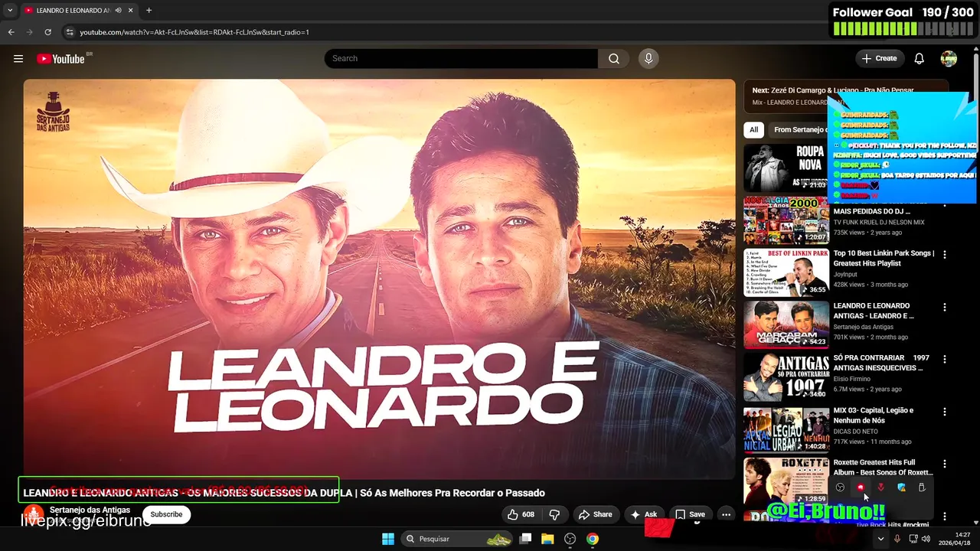
Task: Open more actions ellipsis under video
Action: coord(726,515)
